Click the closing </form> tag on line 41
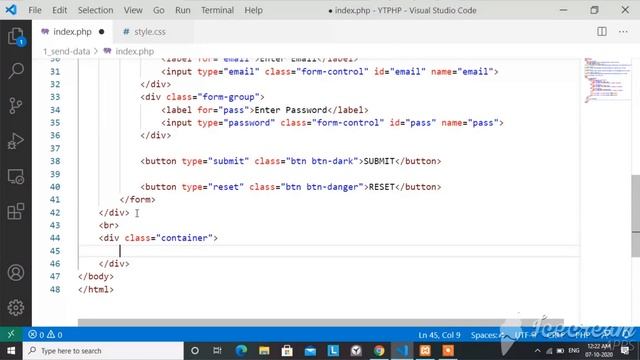The width and height of the screenshot is (640, 360). tap(138, 200)
